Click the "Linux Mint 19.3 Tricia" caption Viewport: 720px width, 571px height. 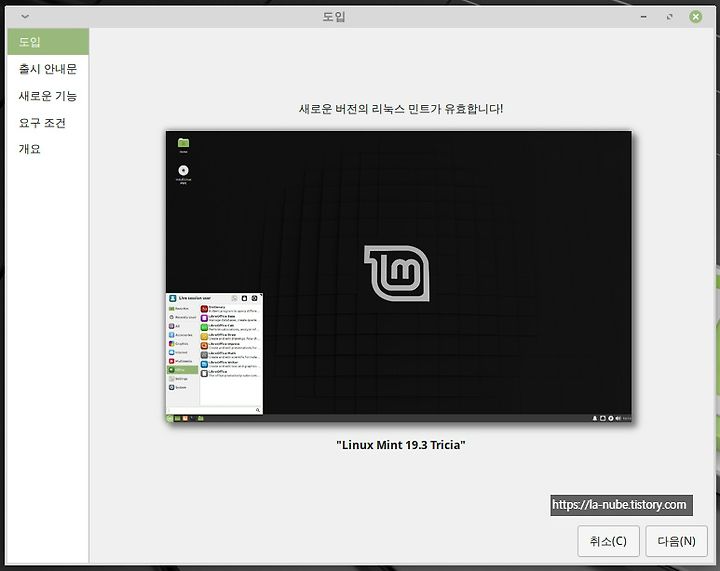pyautogui.click(x=400, y=445)
